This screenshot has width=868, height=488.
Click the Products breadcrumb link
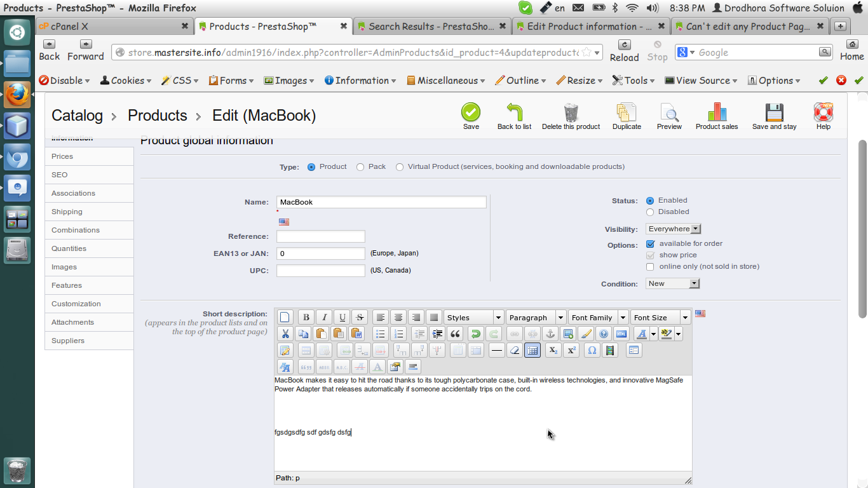point(158,116)
